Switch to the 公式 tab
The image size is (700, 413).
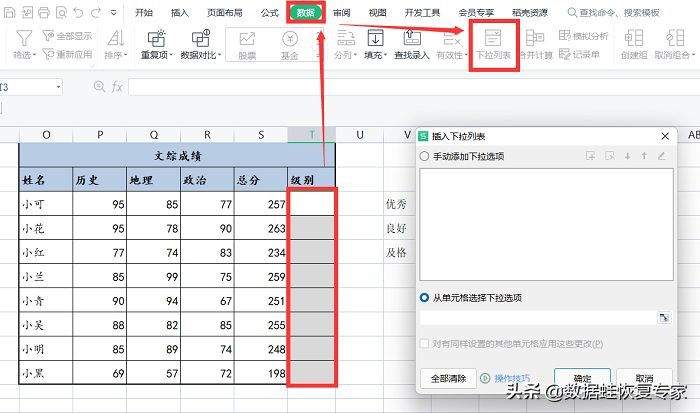(270, 13)
